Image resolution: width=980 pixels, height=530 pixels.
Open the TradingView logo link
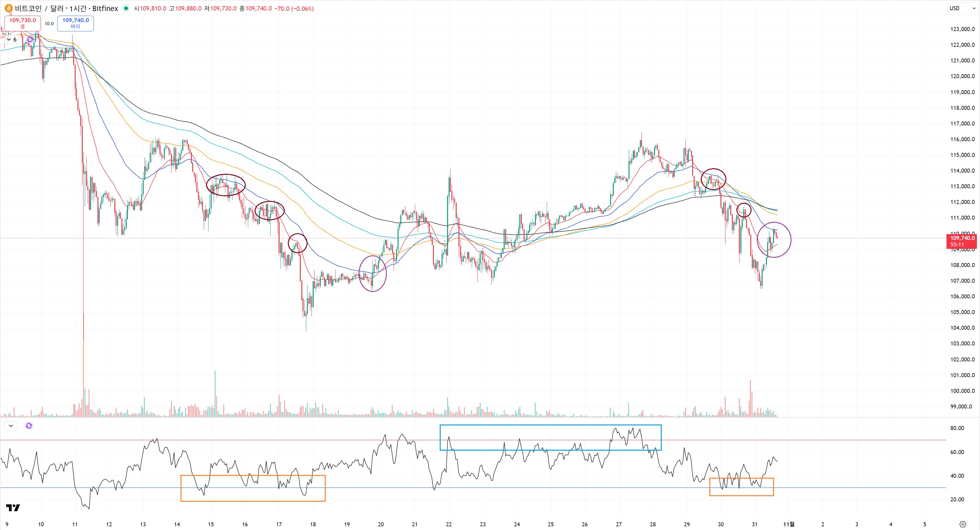coord(13,508)
